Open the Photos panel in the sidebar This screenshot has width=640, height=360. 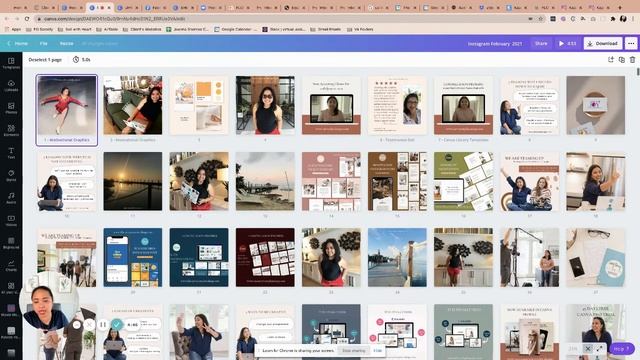(11, 108)
